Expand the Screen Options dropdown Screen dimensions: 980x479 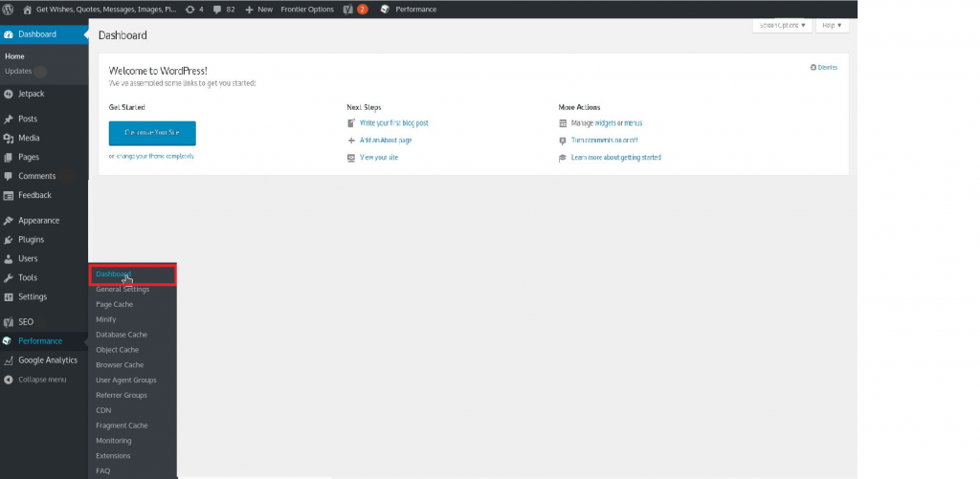point(783,26)
